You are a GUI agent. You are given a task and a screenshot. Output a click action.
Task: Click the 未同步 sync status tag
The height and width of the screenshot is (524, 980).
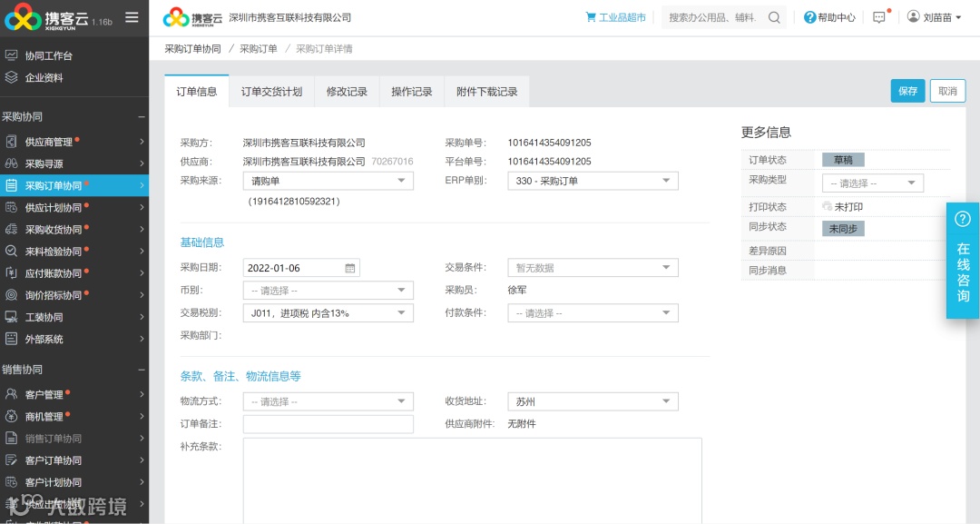[843, 229]
